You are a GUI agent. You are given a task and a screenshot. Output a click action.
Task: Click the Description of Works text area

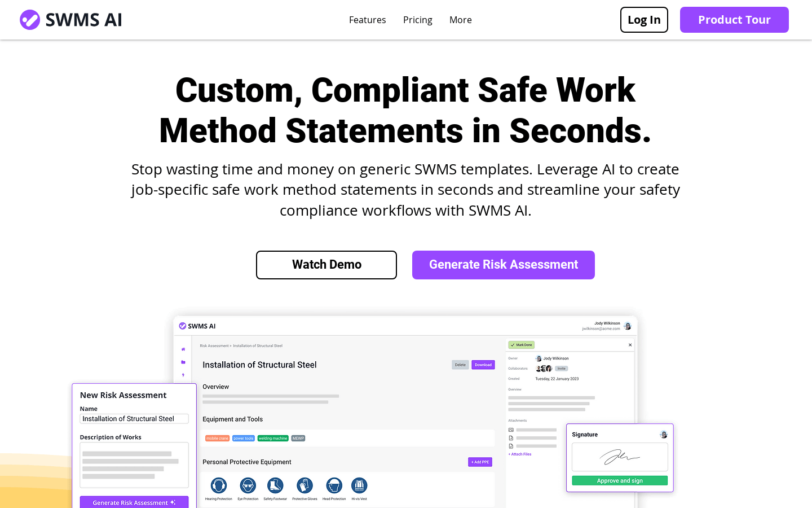coord(134,465)
